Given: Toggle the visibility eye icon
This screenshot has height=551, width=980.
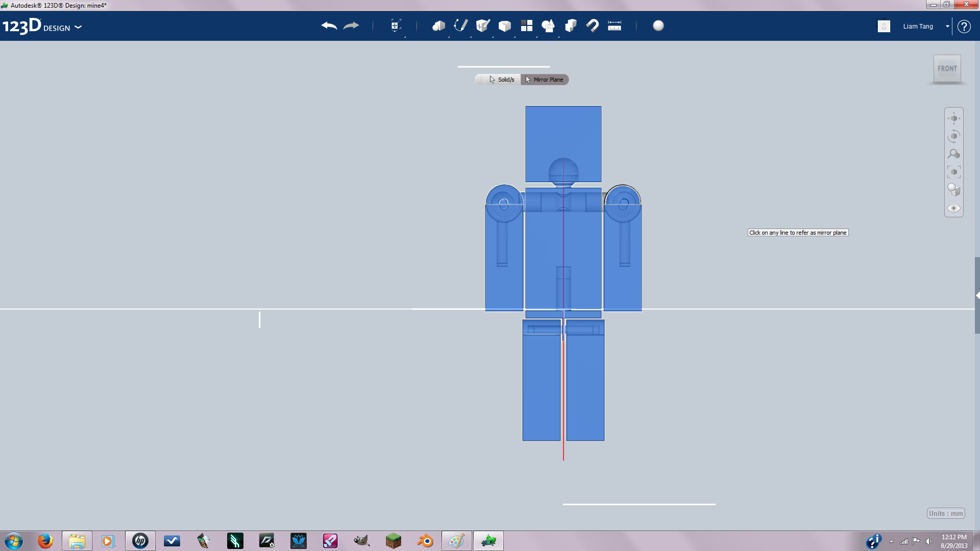Looking at the screenshot, I should click(953, 208).
